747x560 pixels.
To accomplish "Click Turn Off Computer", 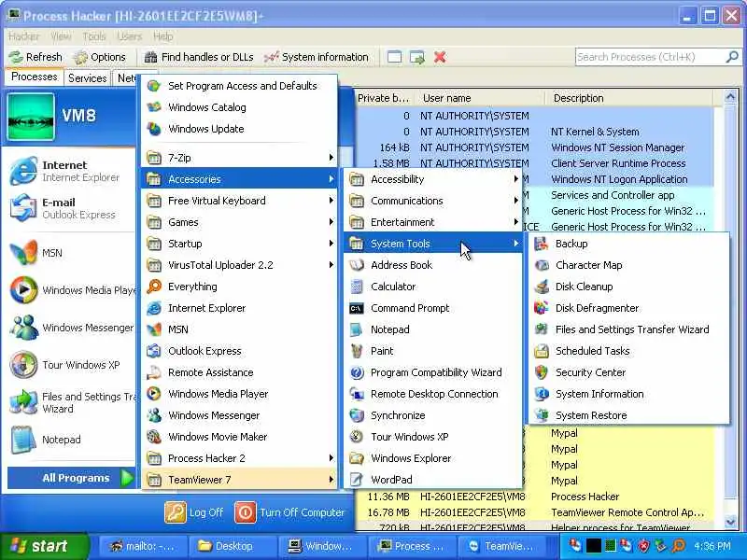I will click(289, 512).
